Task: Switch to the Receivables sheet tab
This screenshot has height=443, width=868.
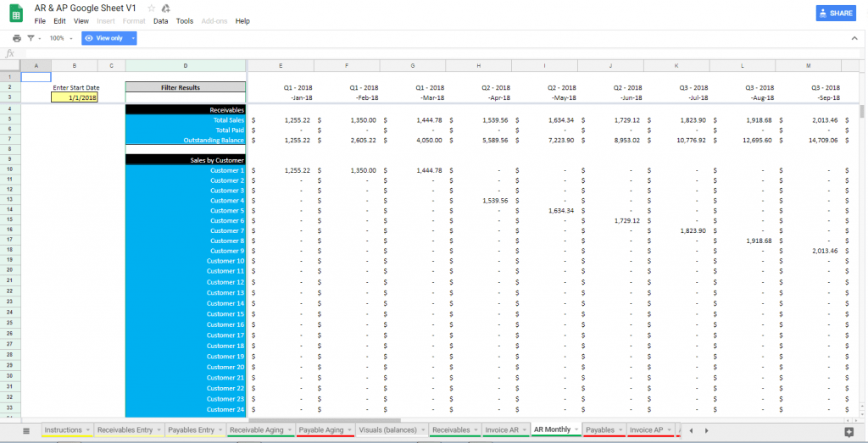Action: 451,429
